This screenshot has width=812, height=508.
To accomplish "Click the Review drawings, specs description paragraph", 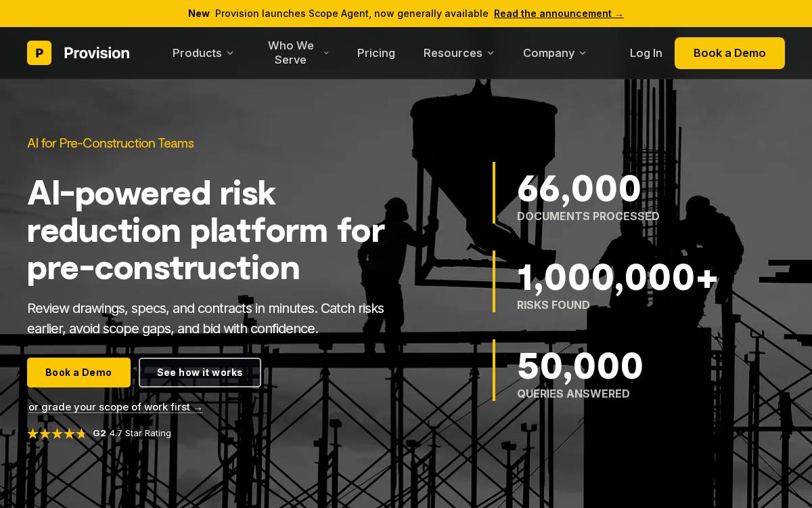I will coord(206,318).
